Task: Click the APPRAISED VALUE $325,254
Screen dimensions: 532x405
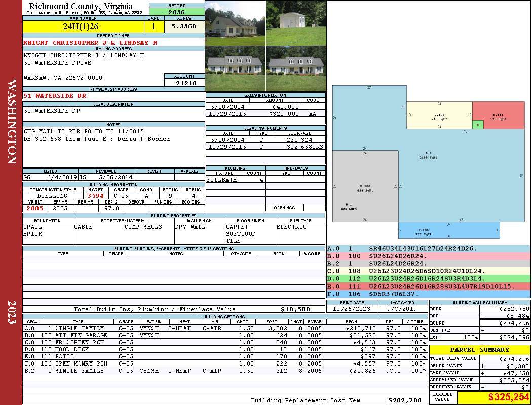Action: point(514,380)
